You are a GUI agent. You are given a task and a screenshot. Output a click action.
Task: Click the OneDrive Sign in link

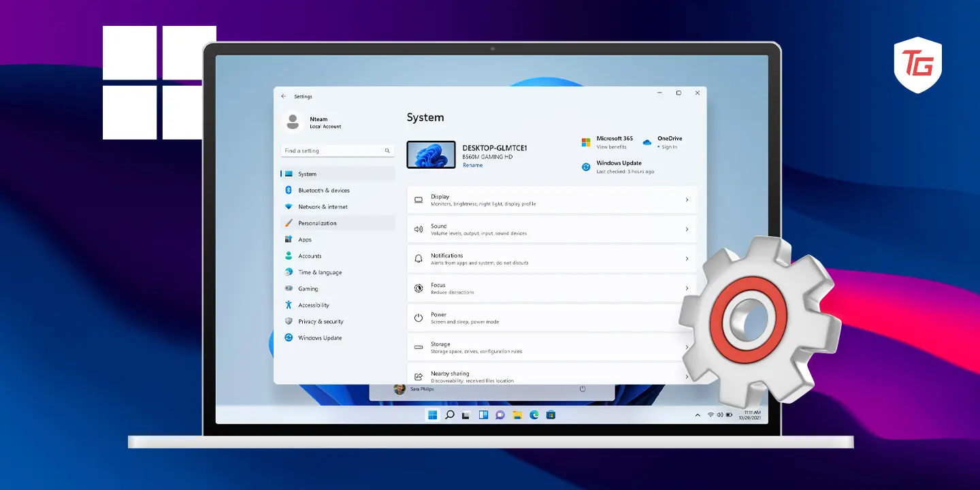click(669, 147)
